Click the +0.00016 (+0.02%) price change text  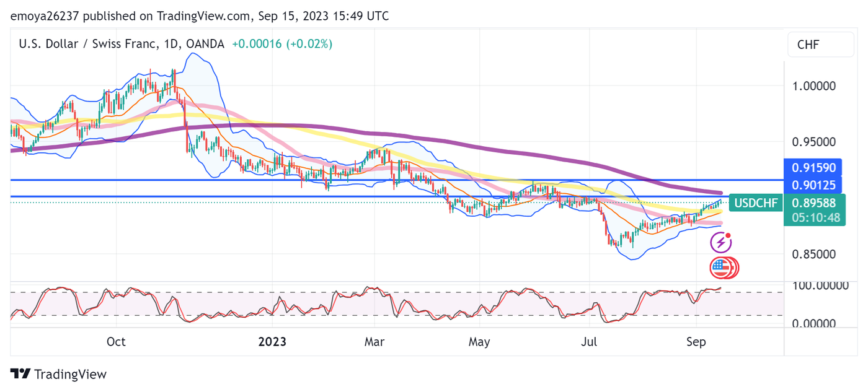point(282,44)
